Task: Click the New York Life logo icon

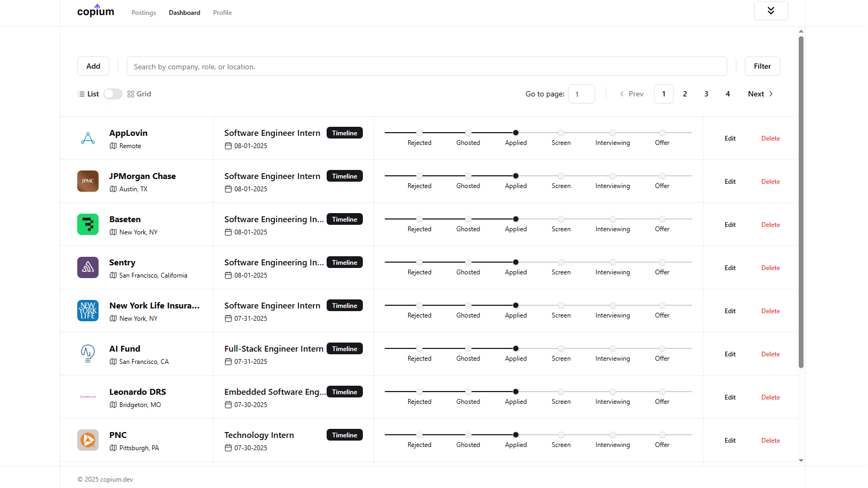Action: click(x=88, y=311)
